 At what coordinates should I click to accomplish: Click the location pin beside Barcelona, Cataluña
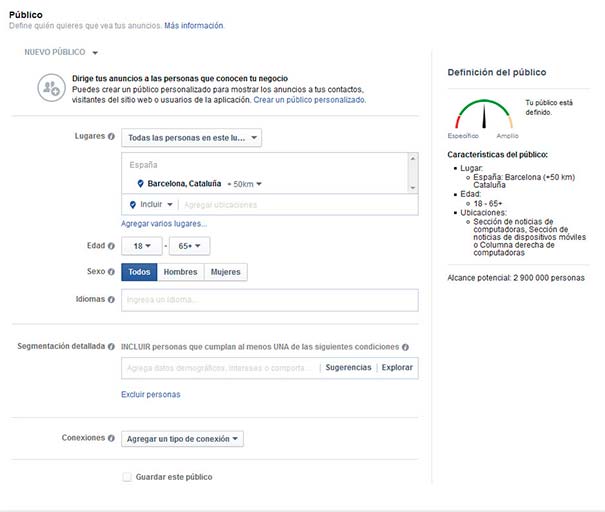(x=140, y=184)
